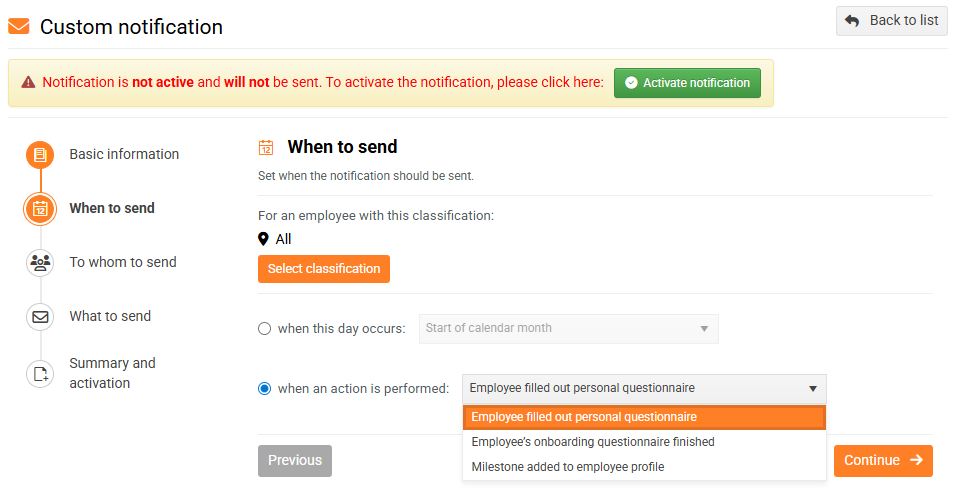Click the When to send calendar step icon
Image resolution: width=953 pixels, height=490 pixels.
[40, 209]
